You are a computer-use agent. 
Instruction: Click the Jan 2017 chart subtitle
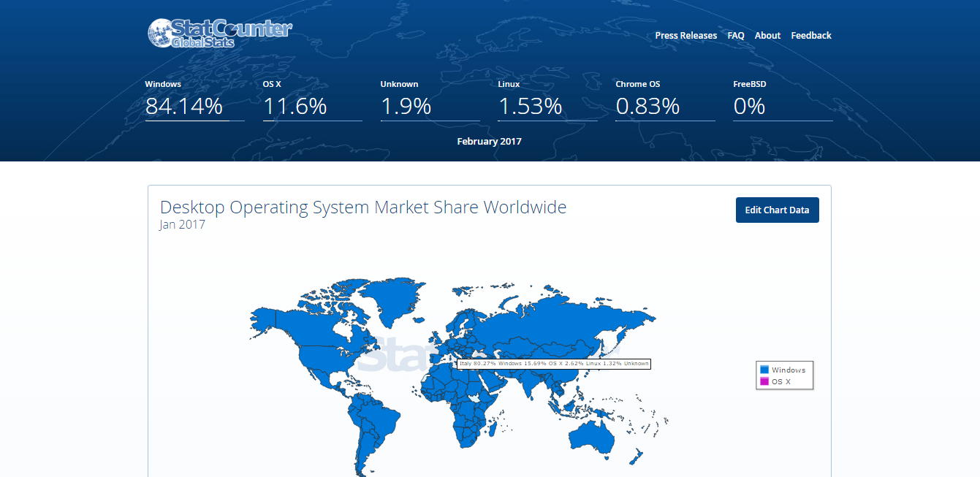(x=183, y=224)
